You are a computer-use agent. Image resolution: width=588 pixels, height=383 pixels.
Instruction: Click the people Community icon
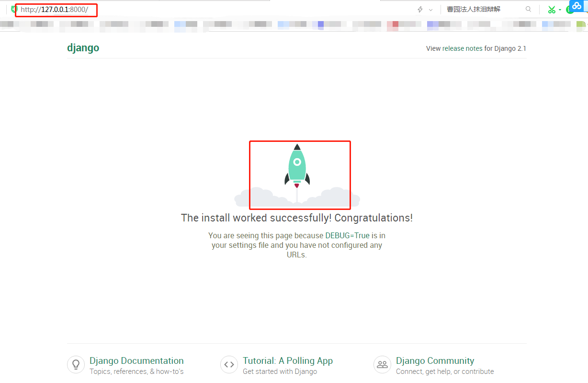(382, 365)
